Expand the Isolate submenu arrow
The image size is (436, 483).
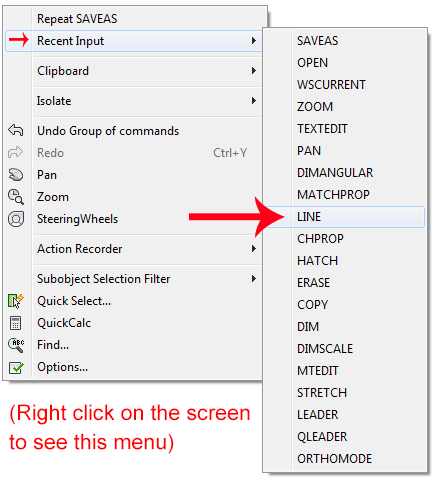pos(254,101)
